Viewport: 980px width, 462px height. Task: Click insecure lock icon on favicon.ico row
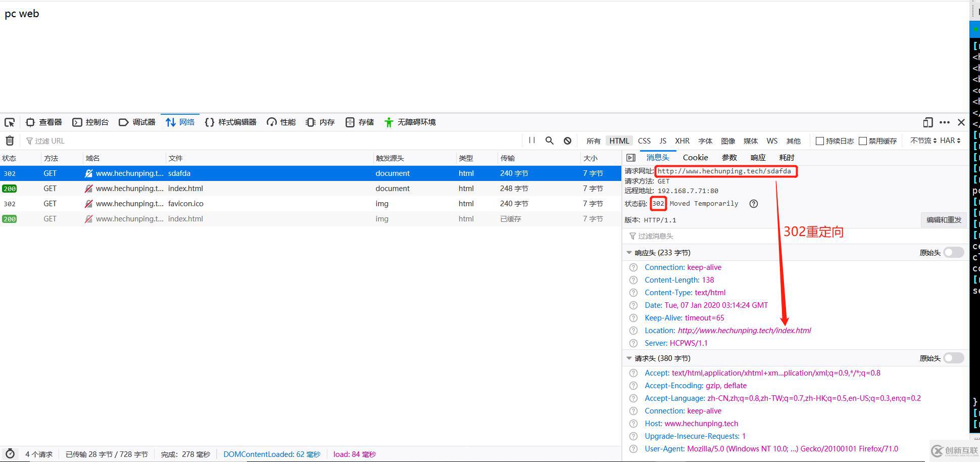coord(88,204)
